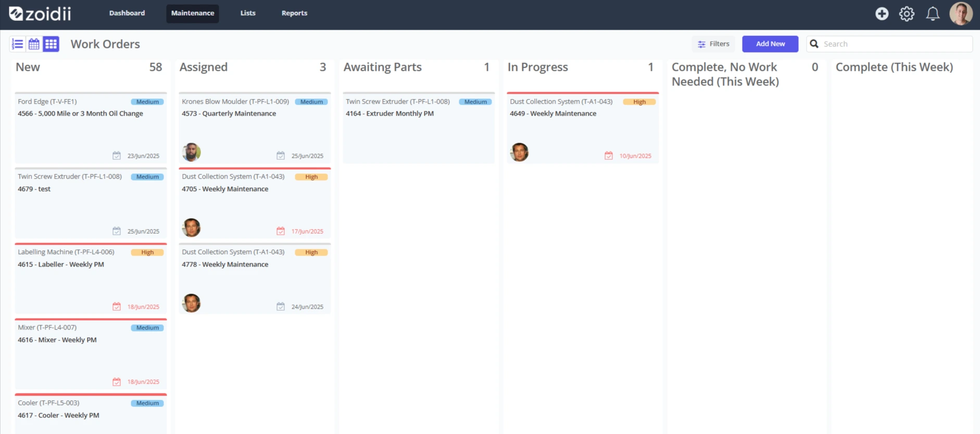Click High priority badge on work order 4649
Viewport: 980px width, 434px height.
639,102
